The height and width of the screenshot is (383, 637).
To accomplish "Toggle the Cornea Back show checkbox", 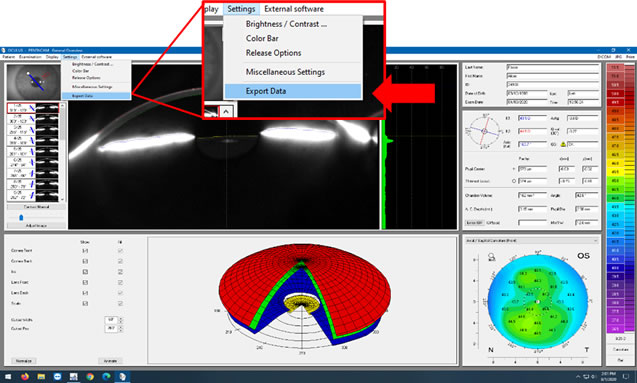I will point(85,261).
